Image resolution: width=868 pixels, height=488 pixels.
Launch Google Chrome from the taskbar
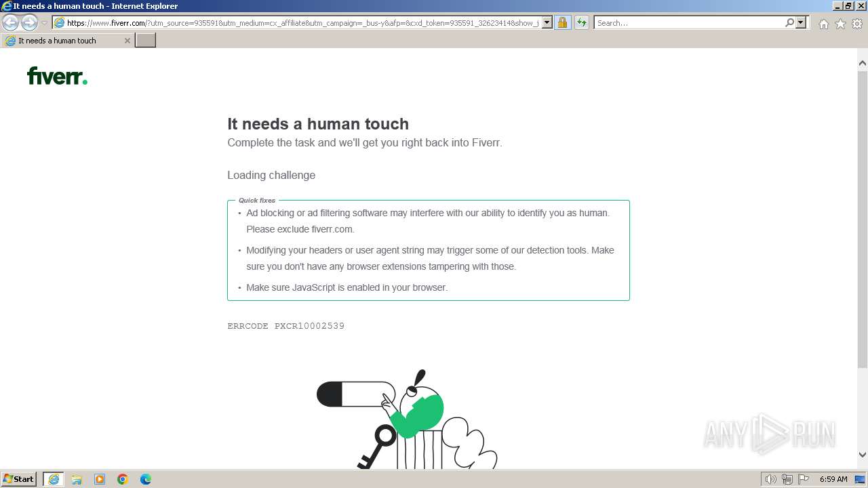[123, 479]
